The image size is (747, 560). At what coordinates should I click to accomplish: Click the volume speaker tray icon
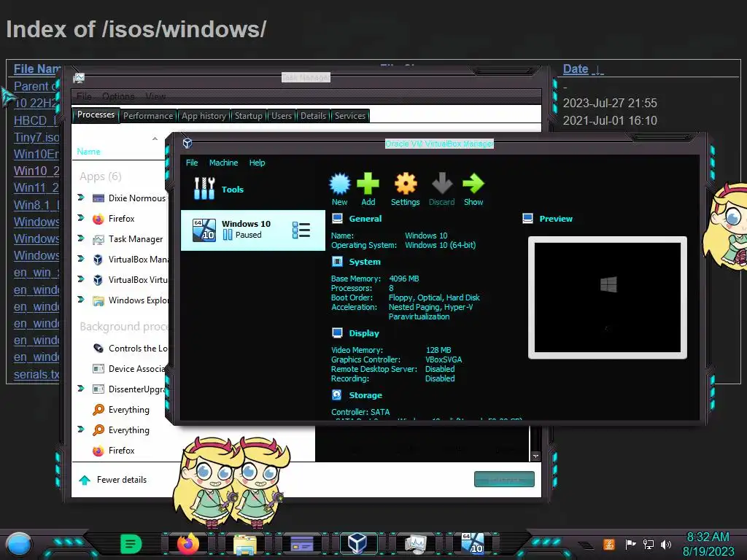pyautogui.click(x=666, y=544)
